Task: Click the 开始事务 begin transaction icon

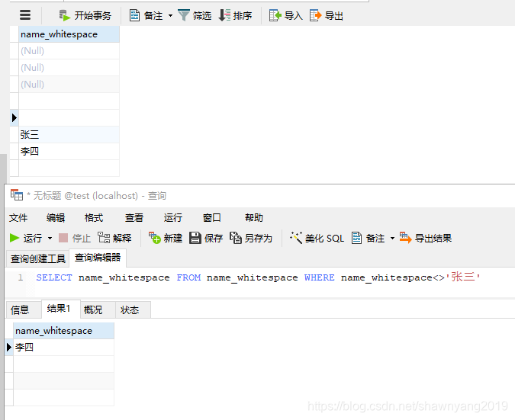Action: pos(65,15)
